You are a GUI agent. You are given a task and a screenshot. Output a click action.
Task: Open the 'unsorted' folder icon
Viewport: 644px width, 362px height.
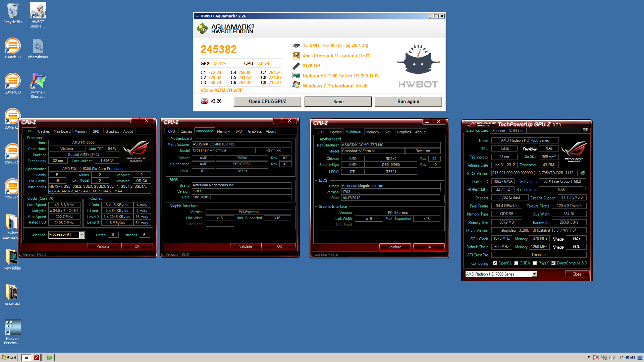click(x=12, y=295)
